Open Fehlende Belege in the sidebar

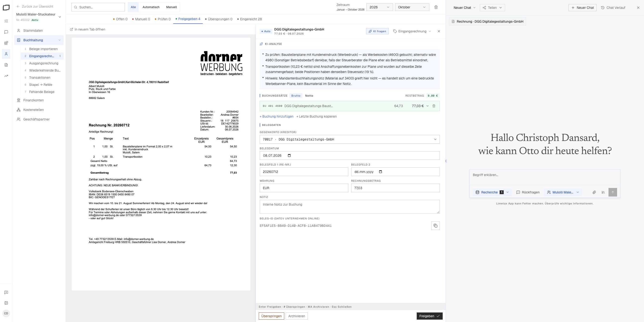pyautogui.click(x=42, y=92)
